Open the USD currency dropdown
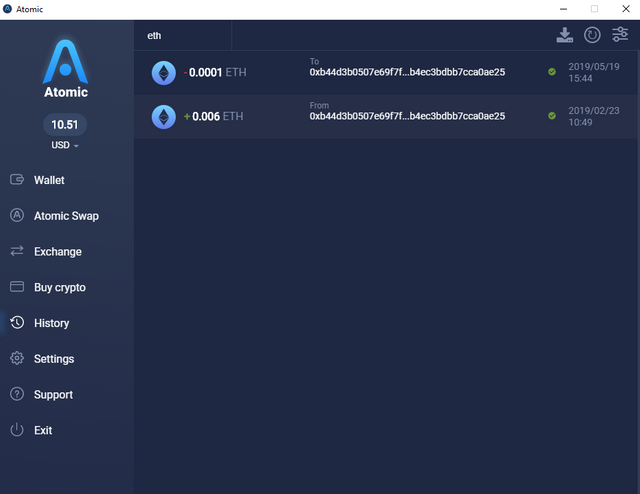The height and width of the screenshot is (494, 640). pyautogui.click(x=64, y=145)
